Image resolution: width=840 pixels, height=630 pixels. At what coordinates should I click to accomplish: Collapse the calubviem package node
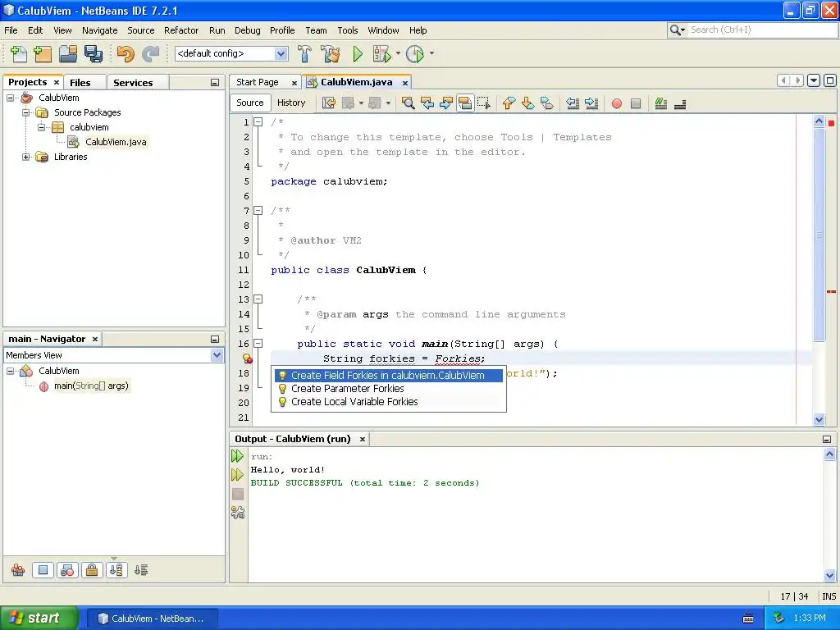(x=41, y=127)
